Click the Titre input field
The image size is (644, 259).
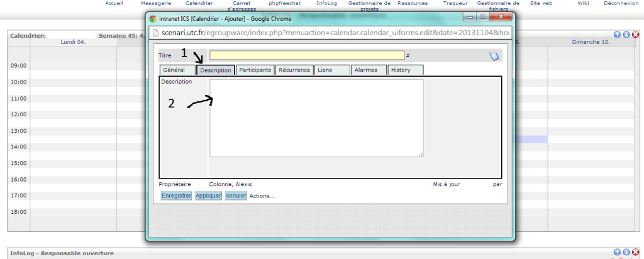coord(307,55)
